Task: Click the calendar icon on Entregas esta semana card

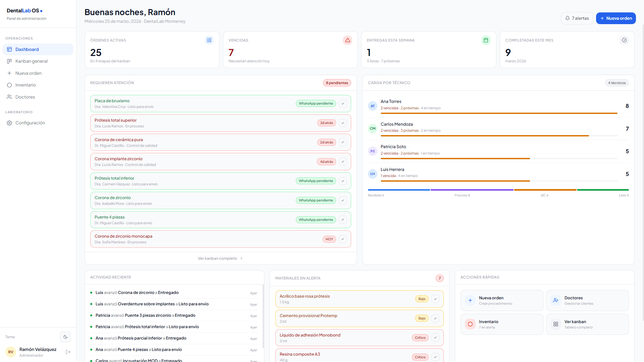Action: click(x=486, y=40)
